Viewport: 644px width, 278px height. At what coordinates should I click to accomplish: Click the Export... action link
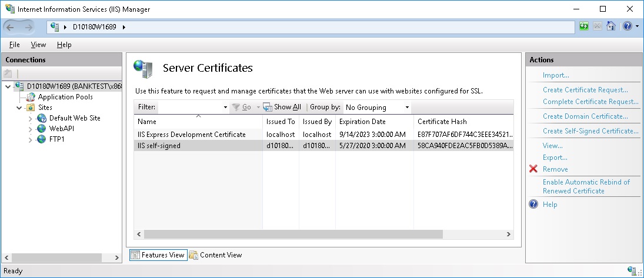click(x=555, y=158)
